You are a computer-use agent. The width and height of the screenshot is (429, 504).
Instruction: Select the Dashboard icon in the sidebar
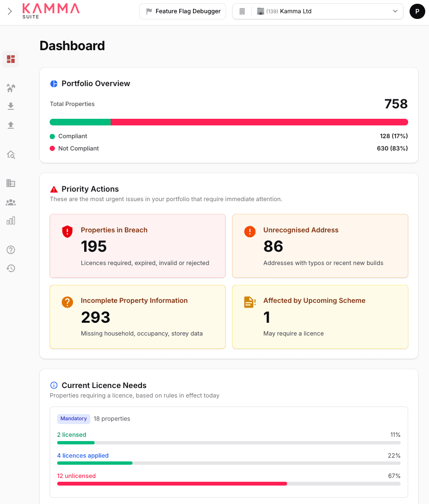click(10, 59)
